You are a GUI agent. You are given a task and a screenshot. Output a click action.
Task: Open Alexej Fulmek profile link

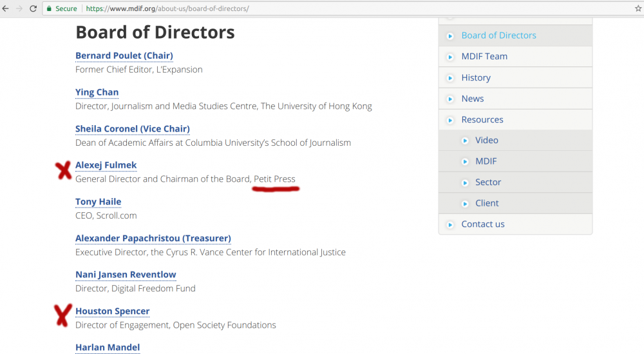pyautogui.click(x=106, y=165)
